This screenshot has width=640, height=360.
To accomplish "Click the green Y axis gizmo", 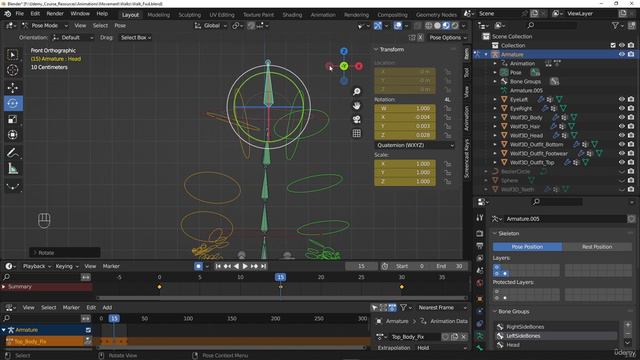I will pos(344,66).
